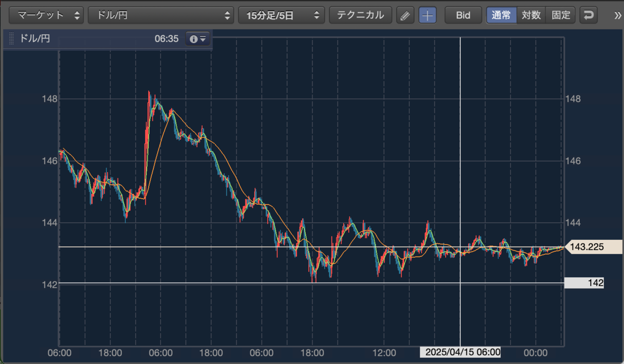The image size is (624, 364).
Task: Click the 143.225 current price label
Action: point(593,247)
